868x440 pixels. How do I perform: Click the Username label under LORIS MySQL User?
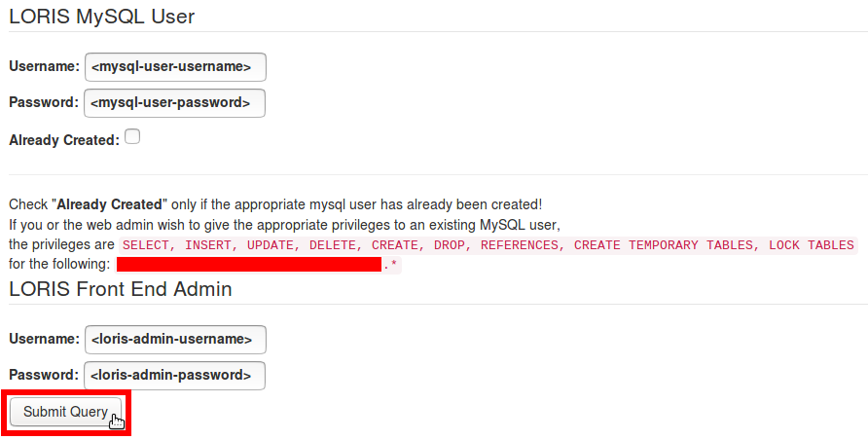click(x=44, y=67)
